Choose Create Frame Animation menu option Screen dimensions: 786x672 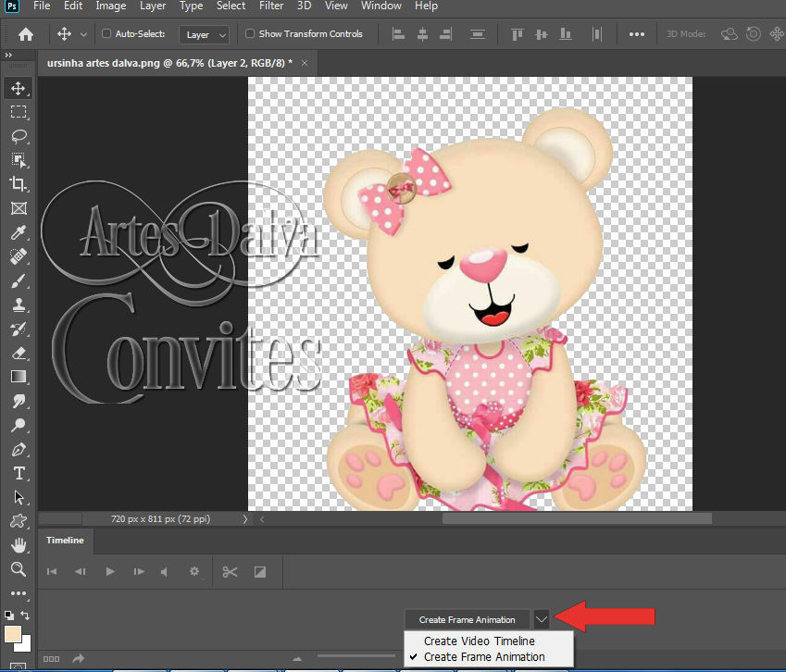(x=484, y=656)
